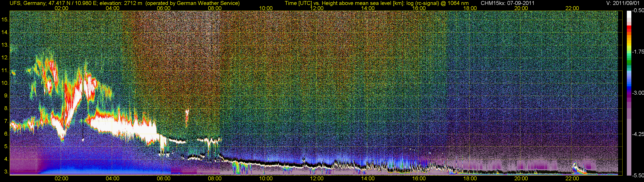Click the "22:00" label on the top time axis

pyautogui.click(x=572, y=8)
